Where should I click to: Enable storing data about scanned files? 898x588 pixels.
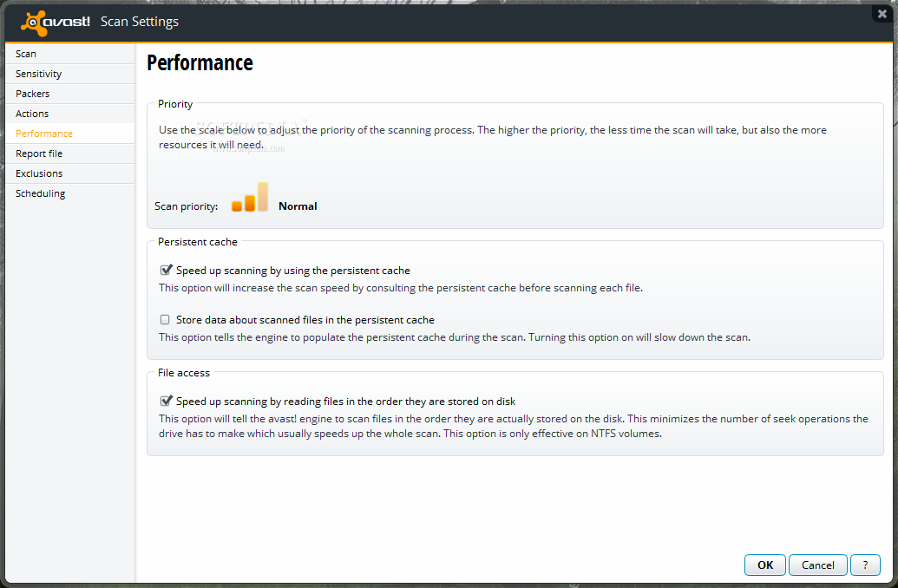pyautogui.click(x=165, y=319)
